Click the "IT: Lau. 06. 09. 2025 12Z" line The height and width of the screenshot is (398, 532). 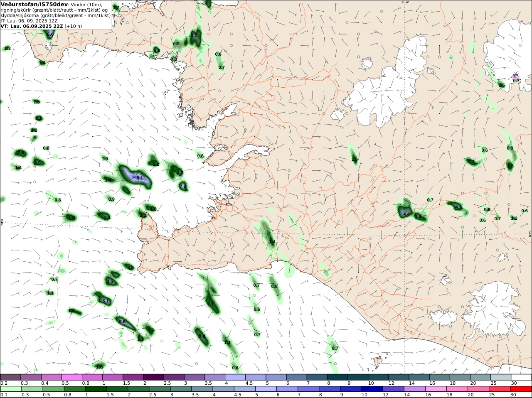[x=29, y=21]
